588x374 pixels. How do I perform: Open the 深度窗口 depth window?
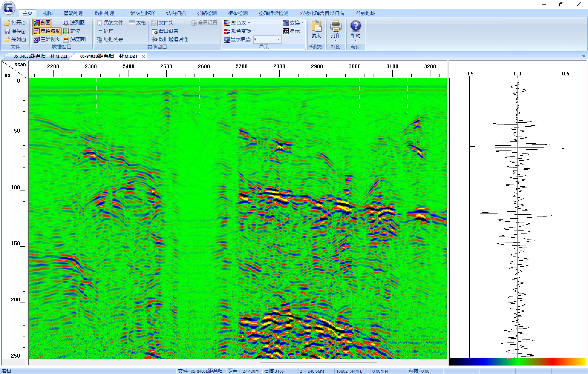76,39
